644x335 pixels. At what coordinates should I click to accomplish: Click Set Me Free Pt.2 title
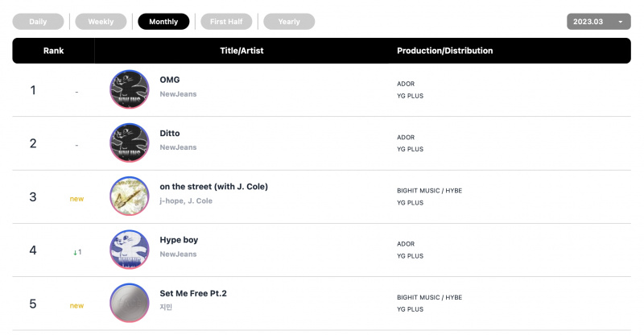click(193, 293)
